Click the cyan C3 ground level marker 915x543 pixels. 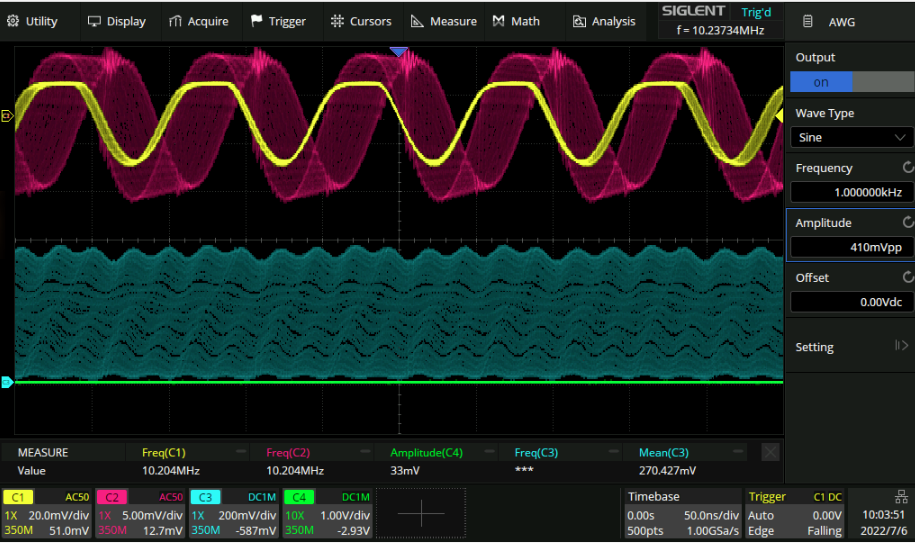click(6, 382)
